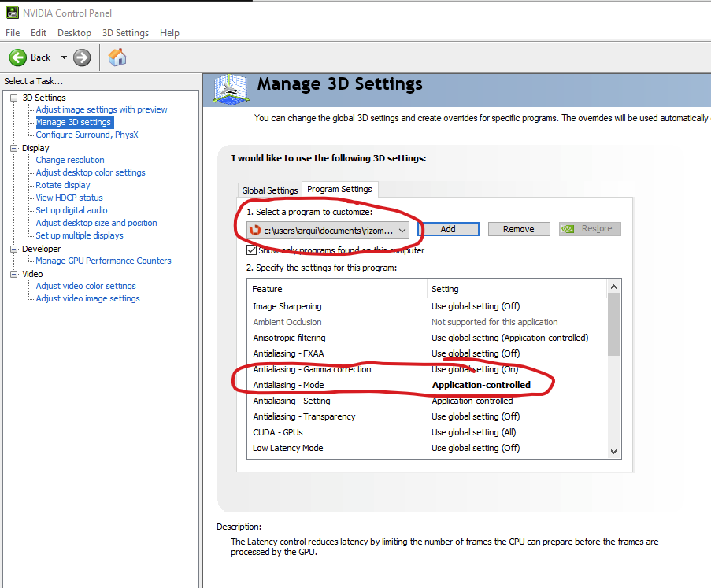Select the Ambient Occlusion row
Image resolution: width=711 pixels, height=588 pixels.
(426, 322)
